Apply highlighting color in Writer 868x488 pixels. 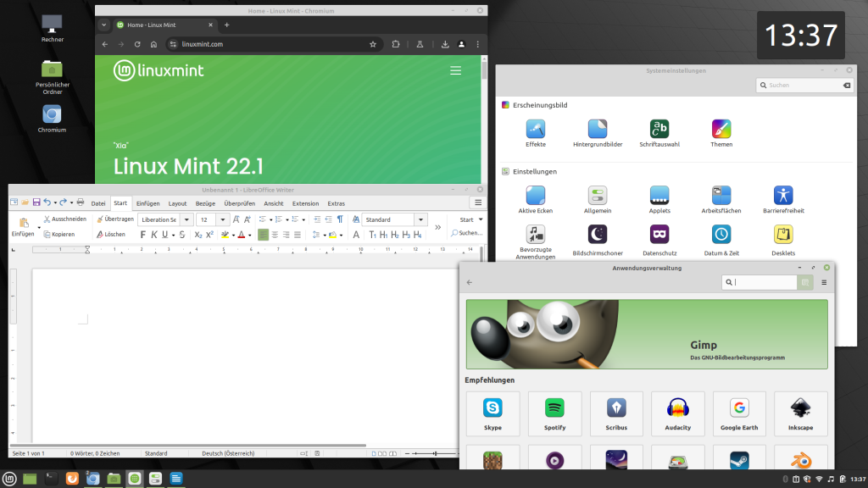click(x=225, y=234)
